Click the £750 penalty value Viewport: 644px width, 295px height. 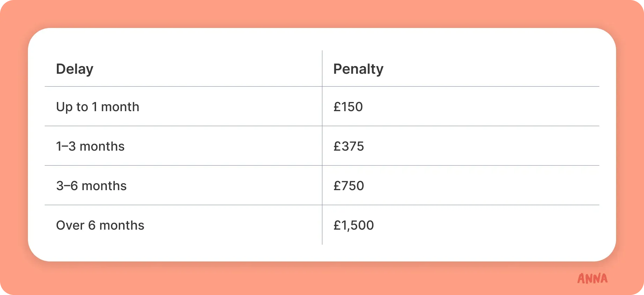coord(349,186)
